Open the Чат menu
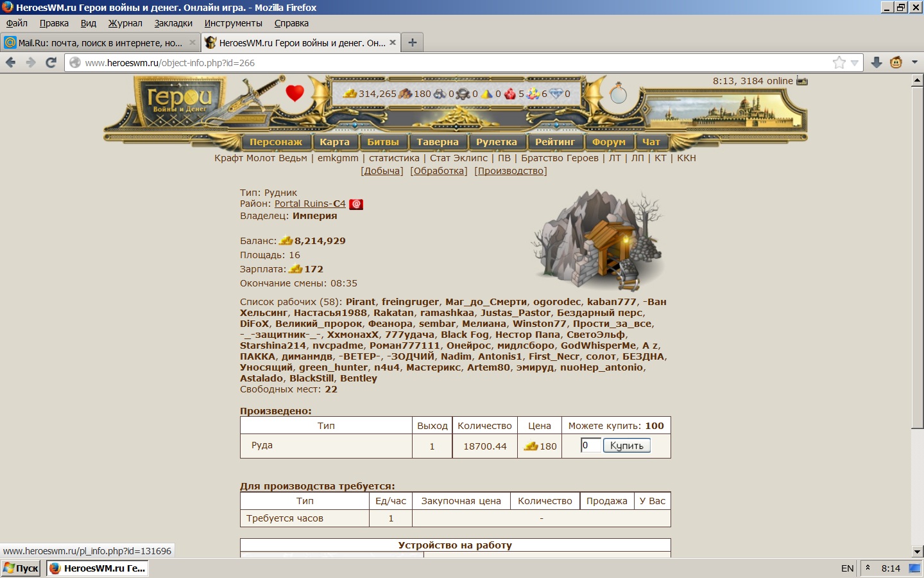This screenshot has width=924, height=578. (x=651, y=142)
